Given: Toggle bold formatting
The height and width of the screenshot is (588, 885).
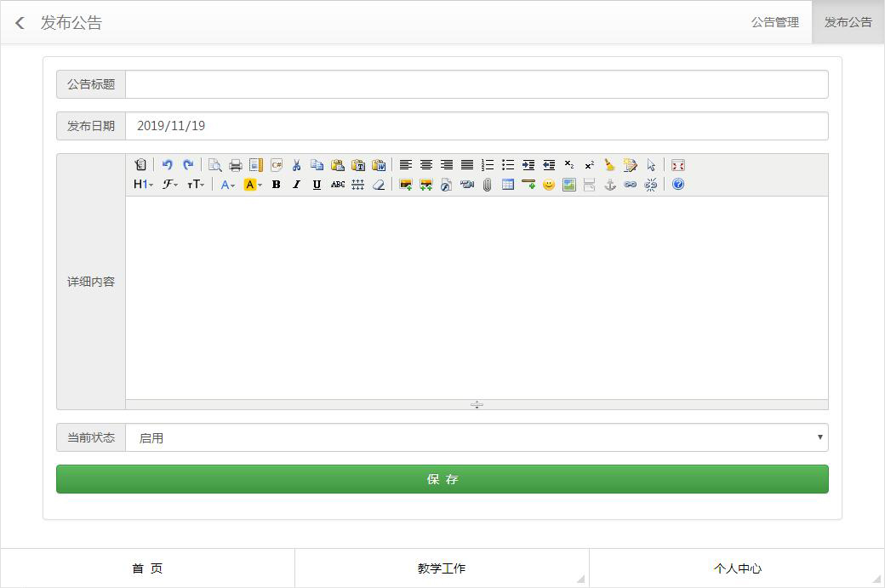Looking at the screenshot, I should pos(276,185).
